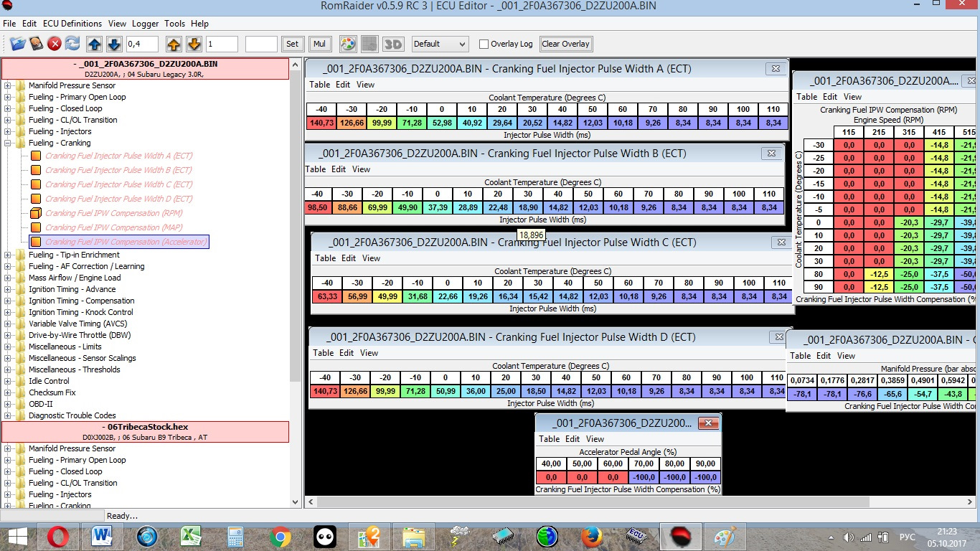This screenshot has width=980, height=551.
Task: Open the Logger menu
Action: [145, 24]
